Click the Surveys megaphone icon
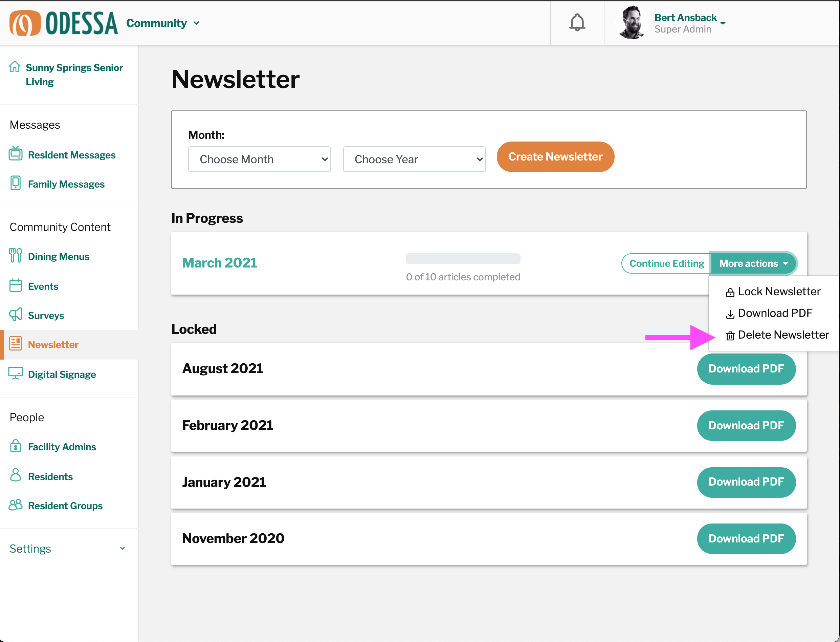840x642 pixels. coord(16,315)
